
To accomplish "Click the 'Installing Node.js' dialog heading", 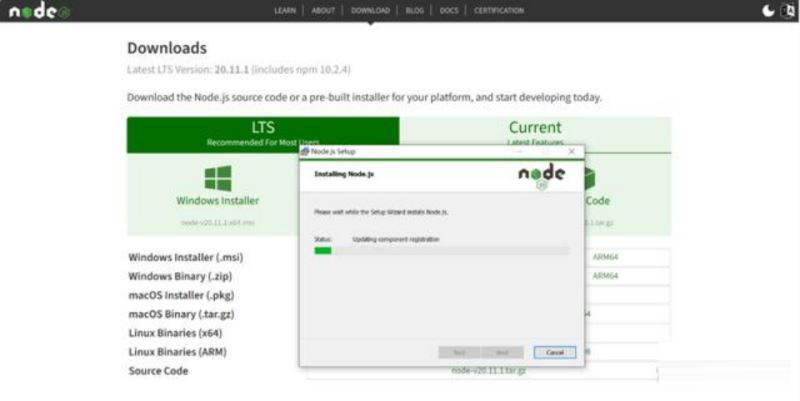I will coord(344,174).
